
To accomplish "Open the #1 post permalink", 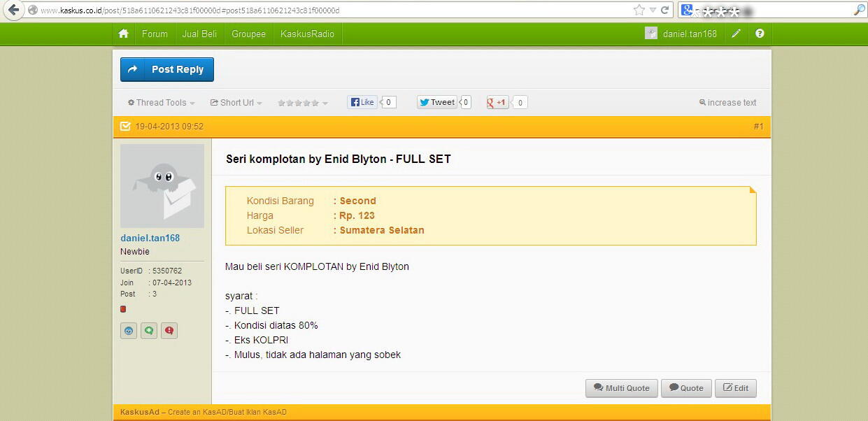I will click(758, 127).
